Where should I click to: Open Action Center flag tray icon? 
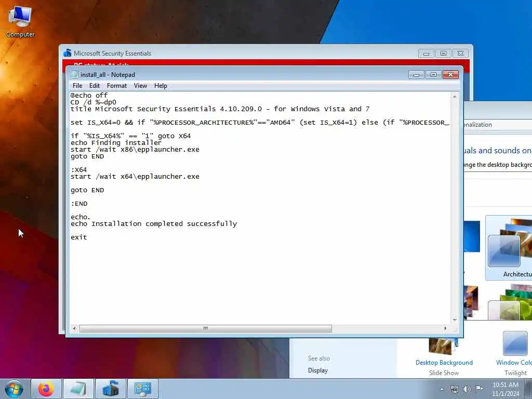click(479, 389)
